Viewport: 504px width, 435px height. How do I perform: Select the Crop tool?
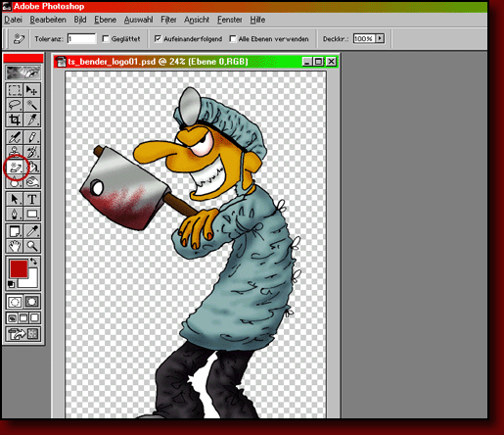click(x=15, y=120)
